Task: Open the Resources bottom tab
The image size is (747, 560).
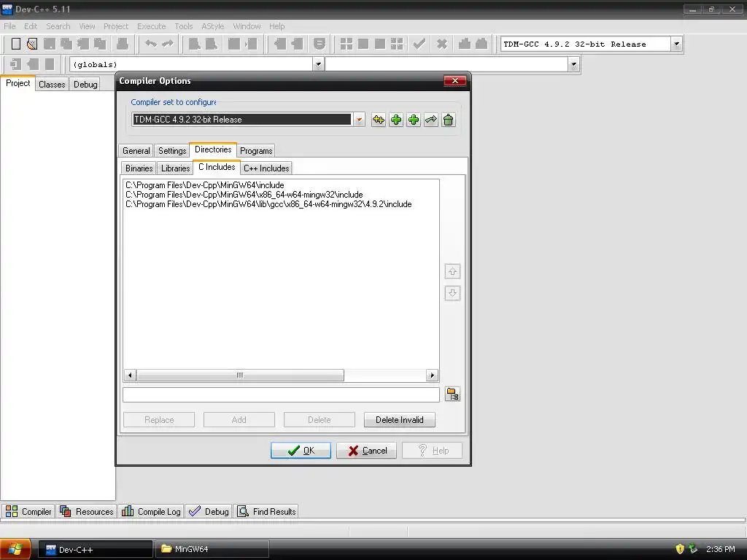Action: [x=87, y=511]
